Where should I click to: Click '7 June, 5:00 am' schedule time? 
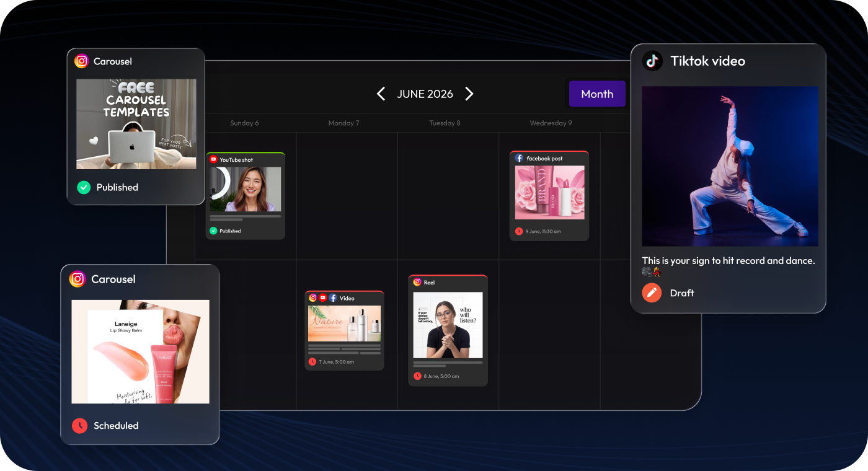(337, 361)
